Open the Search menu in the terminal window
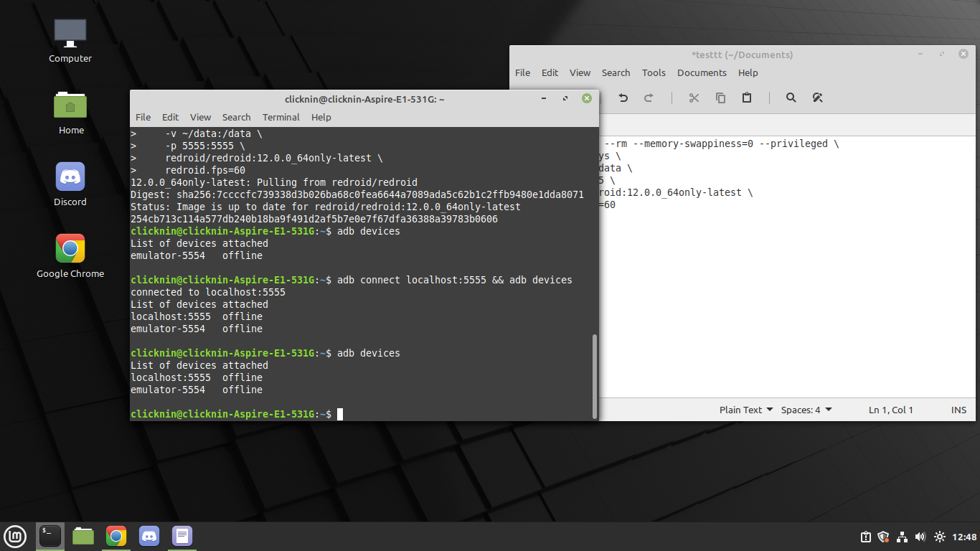This screenshot has height=551, width=980. (x=236, y=117)
